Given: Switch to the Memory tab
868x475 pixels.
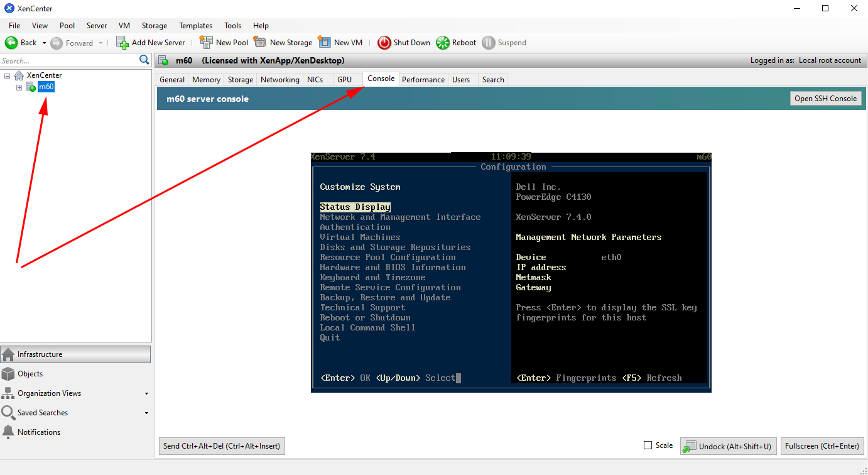Looking at the screenshot, I should pyautogui.click(x=206, y=80).
